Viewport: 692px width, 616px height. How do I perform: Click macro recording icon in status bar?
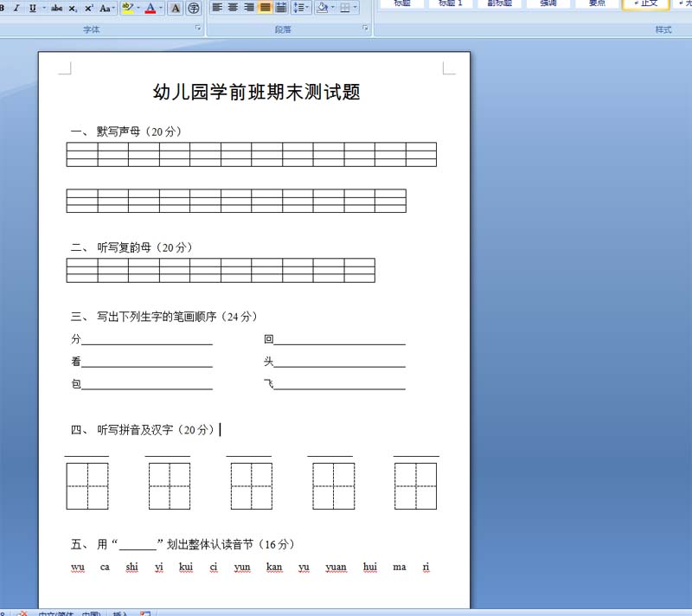[145, 613]
